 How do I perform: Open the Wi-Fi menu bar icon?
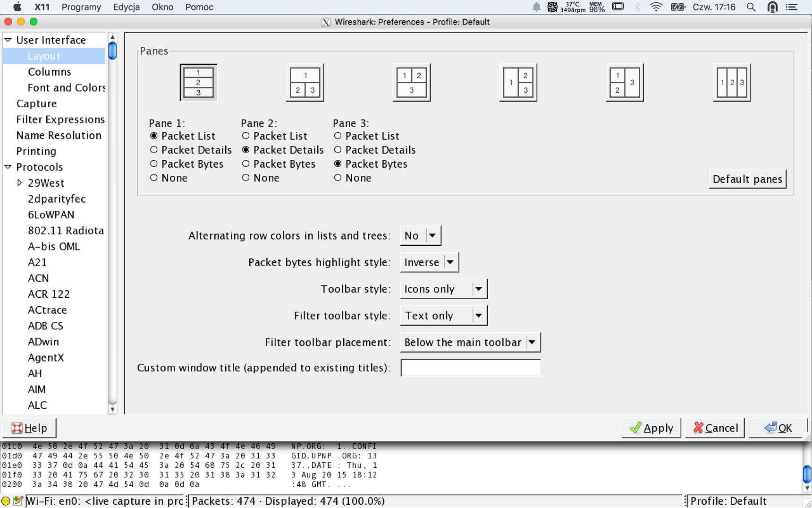tap(656, 7)
